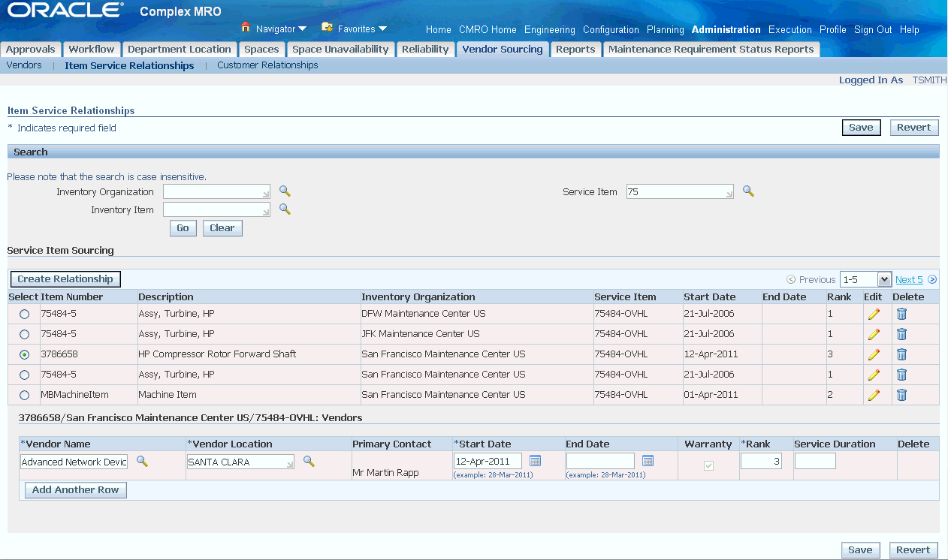The image size is (948, 560).
Task: Select the JFK Maintenance Center row radio button
Action: (x=25, y=335)
